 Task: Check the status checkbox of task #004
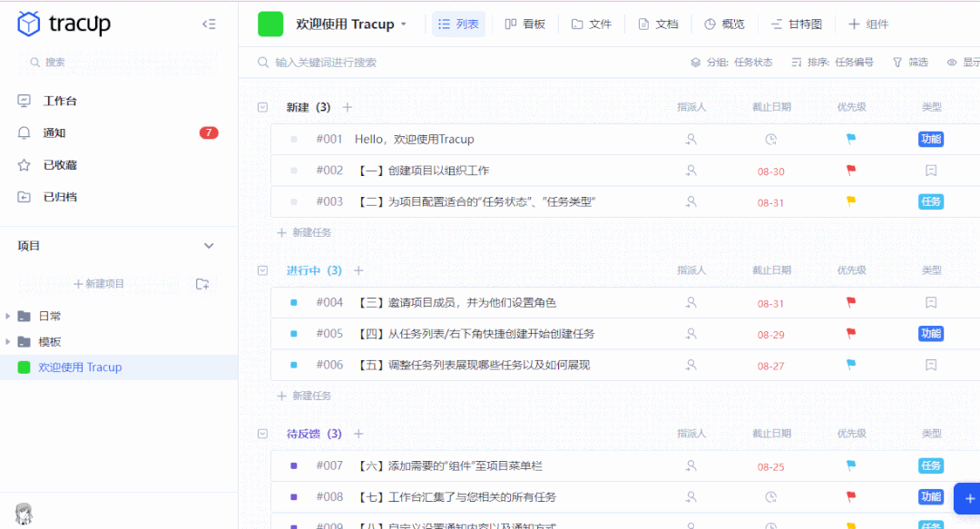click(292, 302)
